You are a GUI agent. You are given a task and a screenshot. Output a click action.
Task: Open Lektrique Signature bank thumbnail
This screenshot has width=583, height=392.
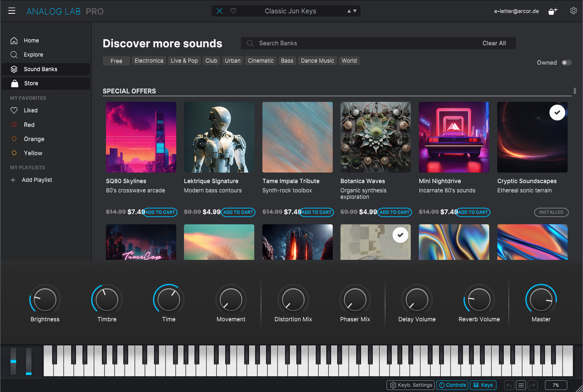219,137
